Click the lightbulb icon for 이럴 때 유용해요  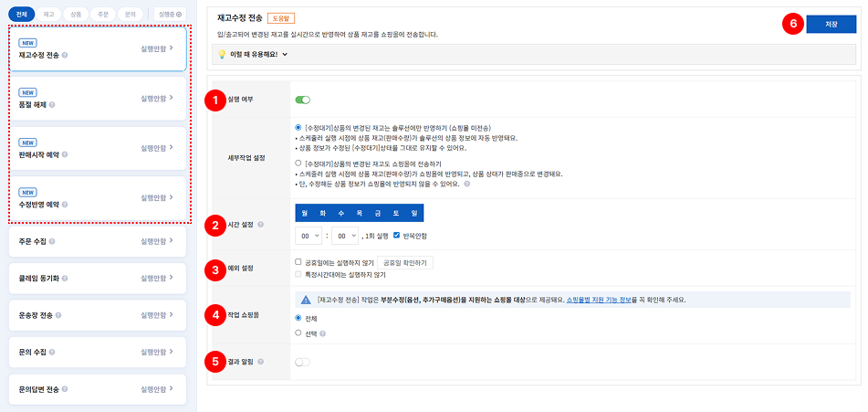[x=221, y=55]
